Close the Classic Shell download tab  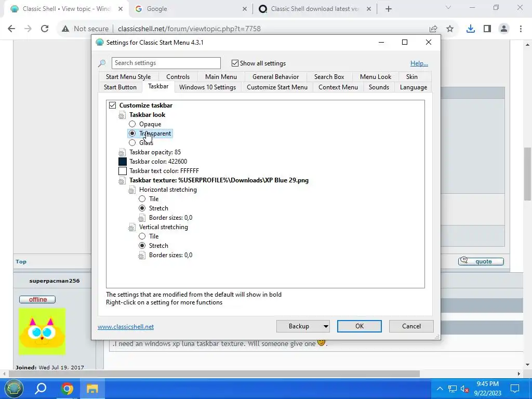tap(369, 9)
